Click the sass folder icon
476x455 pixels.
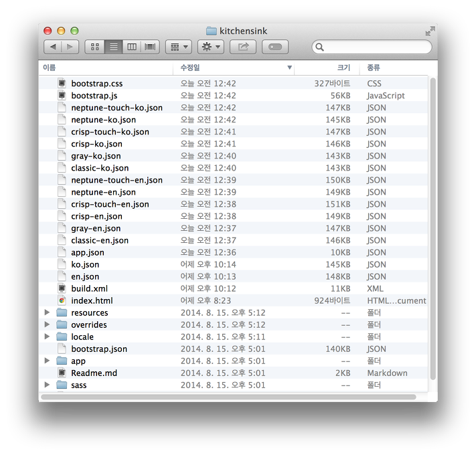point(62,385)
